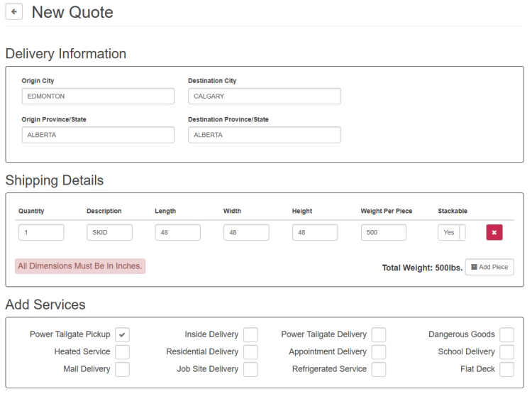532x394 pixels.
Task: Uncheck Power Tailgate Pickup
Action: 122,334
